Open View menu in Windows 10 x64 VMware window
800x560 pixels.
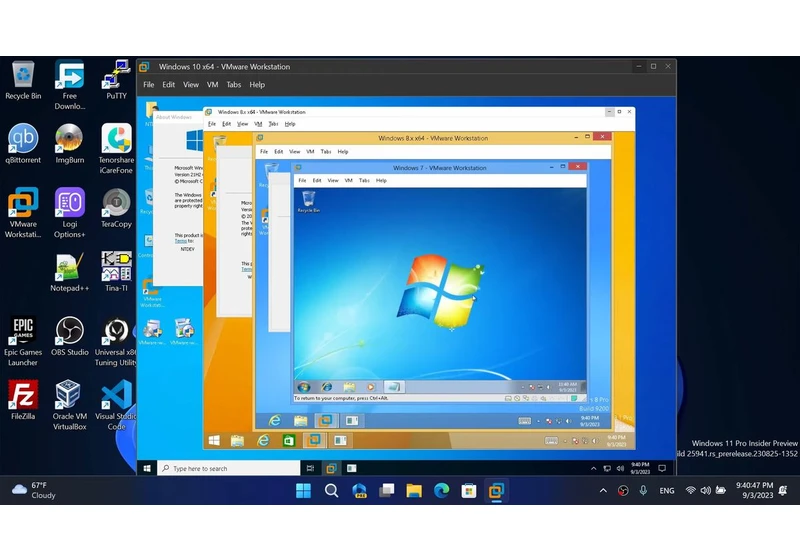[x=191, y=85]
